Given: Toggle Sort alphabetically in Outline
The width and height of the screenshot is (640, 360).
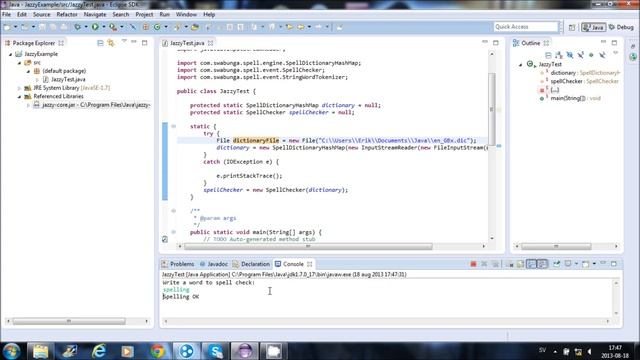Looking at the screenshot, I should (559, 55).
